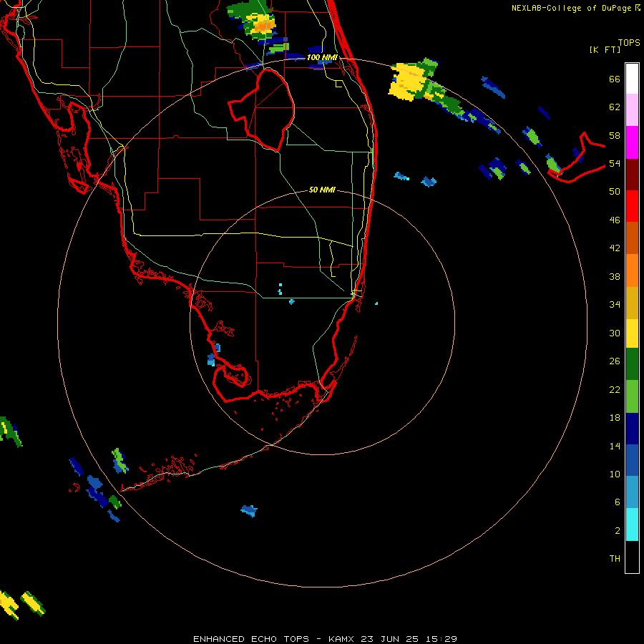Click the 26 legend value

615,361
